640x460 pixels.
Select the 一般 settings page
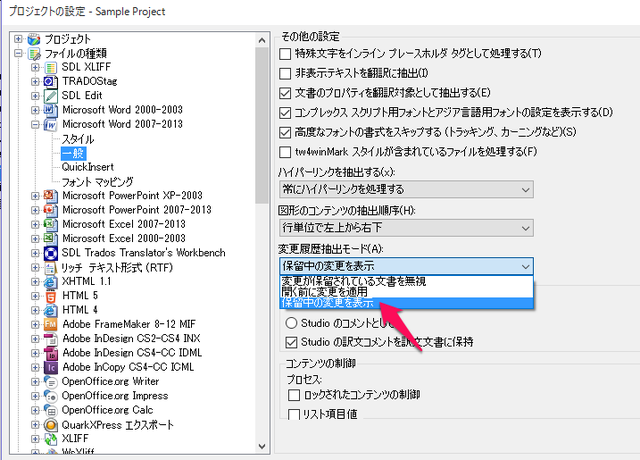point(73,153)
